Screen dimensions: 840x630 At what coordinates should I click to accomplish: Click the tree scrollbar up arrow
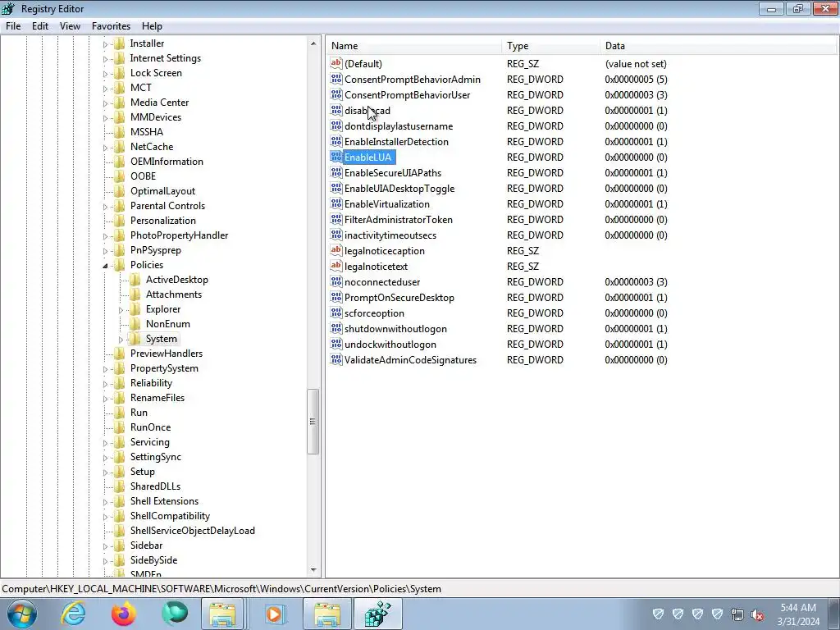click(x=313, y=43)
